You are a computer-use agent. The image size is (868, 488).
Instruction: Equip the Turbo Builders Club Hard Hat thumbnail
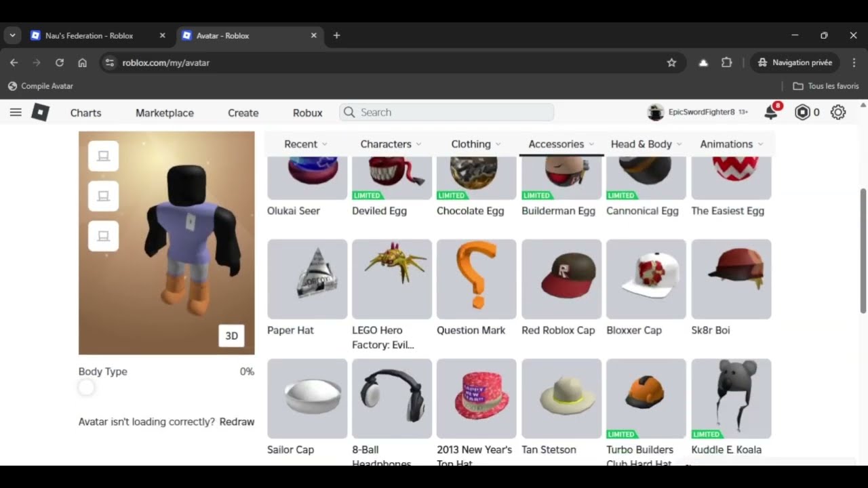(646, 399)
